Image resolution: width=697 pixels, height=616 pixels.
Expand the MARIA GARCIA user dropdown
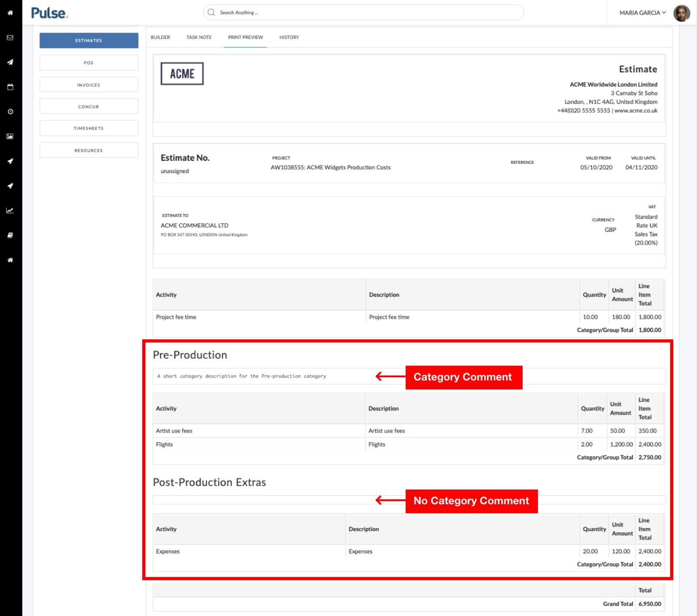[x=643, y=13]
